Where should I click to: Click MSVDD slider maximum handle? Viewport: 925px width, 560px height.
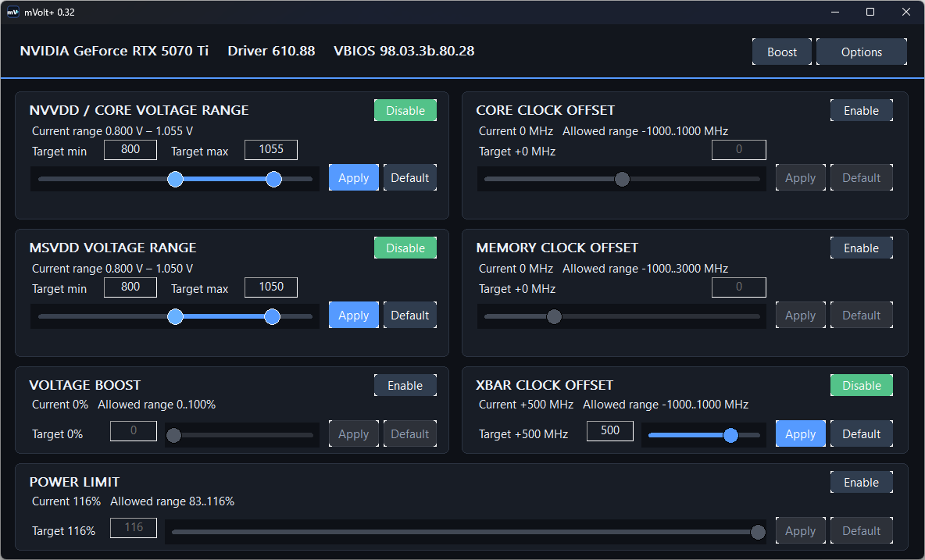tap(272, 316)
